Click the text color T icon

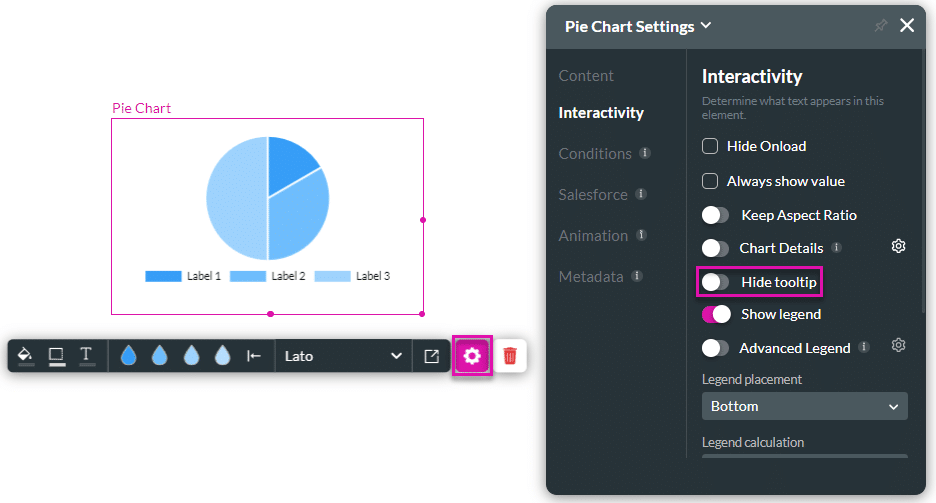click(86, 355)
